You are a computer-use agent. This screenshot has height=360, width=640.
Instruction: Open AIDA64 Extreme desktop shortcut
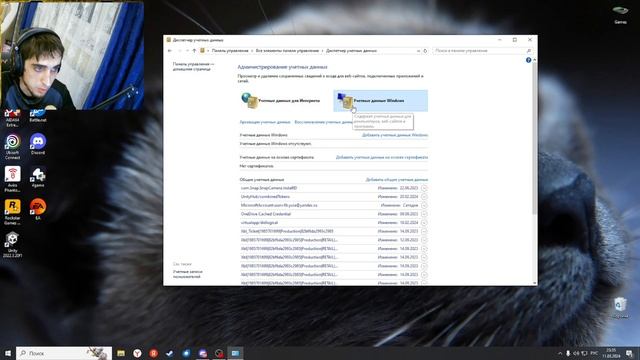(13, 118)
